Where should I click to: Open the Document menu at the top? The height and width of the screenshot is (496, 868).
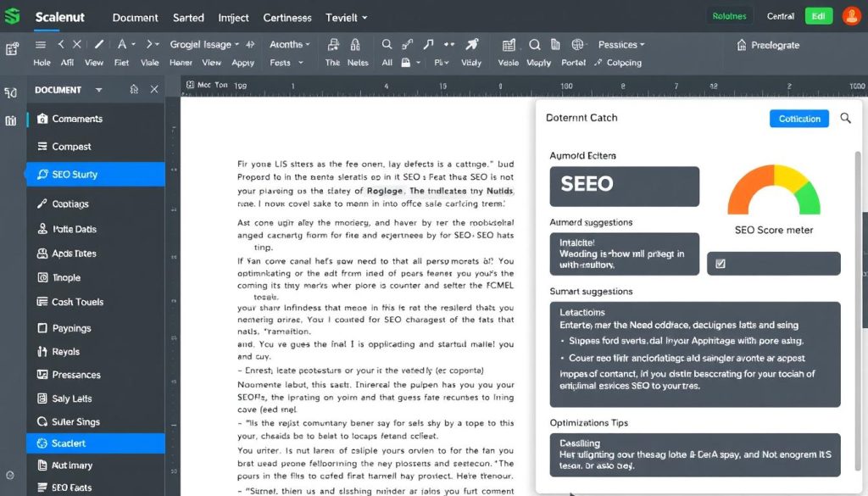[135, 17]
